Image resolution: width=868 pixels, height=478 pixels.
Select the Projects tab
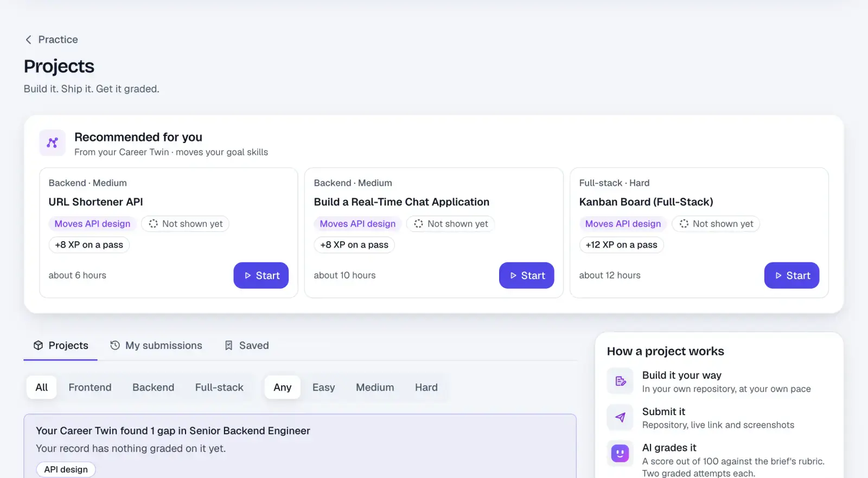(61, 345)
